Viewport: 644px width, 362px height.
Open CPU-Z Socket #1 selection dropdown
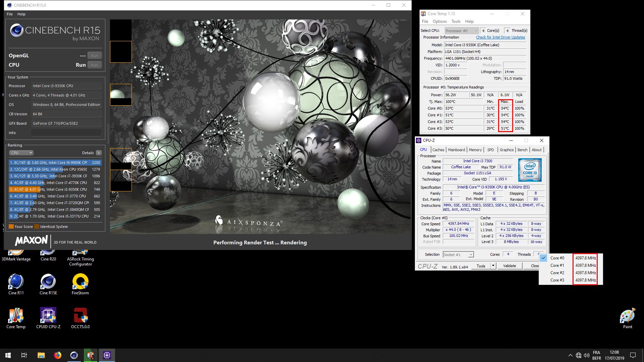click(x=458, y=255)
